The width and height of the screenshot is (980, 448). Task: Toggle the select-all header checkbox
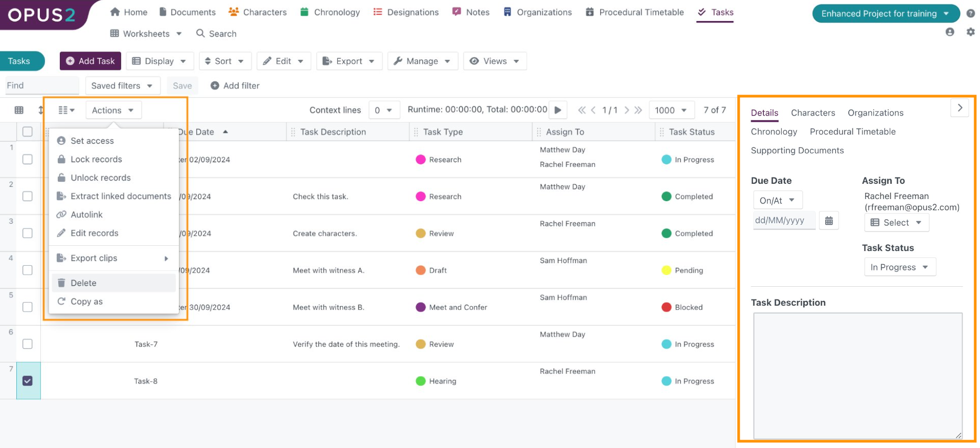[28, 132]
